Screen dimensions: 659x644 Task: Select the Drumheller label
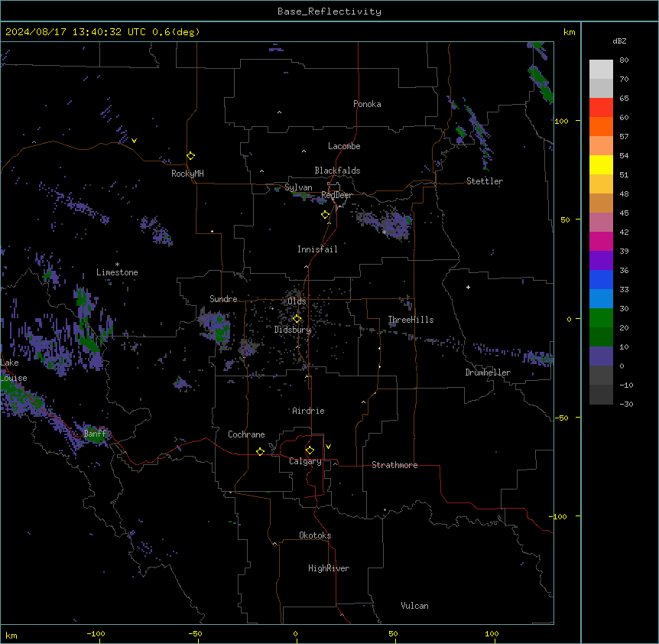pos(488,372)
